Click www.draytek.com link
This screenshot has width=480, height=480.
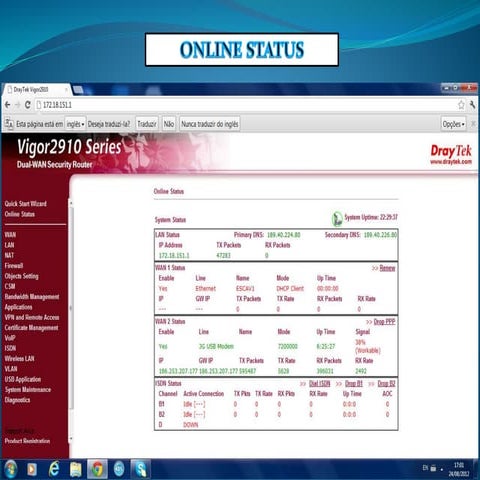(x=451, y=162)
